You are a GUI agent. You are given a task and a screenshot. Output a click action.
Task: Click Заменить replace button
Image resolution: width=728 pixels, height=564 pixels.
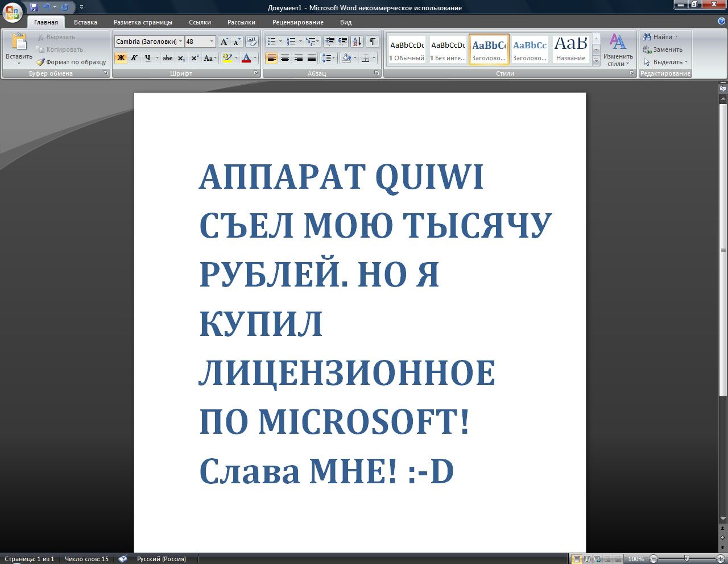pyautogui.click(x=663, y=49)
